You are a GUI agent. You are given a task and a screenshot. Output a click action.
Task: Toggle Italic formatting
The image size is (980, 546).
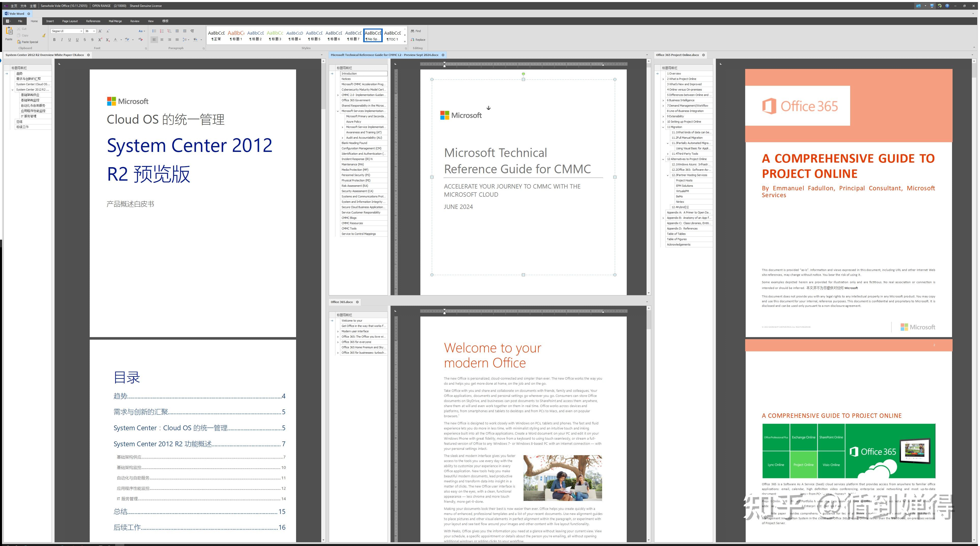point(62,40)
